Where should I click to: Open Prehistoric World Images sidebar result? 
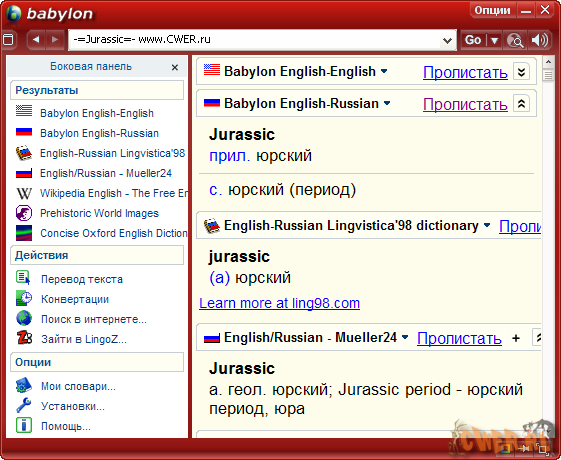(99, 213)
